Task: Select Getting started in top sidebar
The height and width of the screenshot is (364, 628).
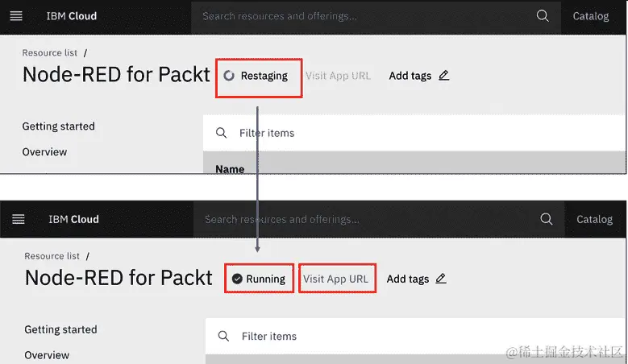Action: pyautogui.click(x=59, y=126)
